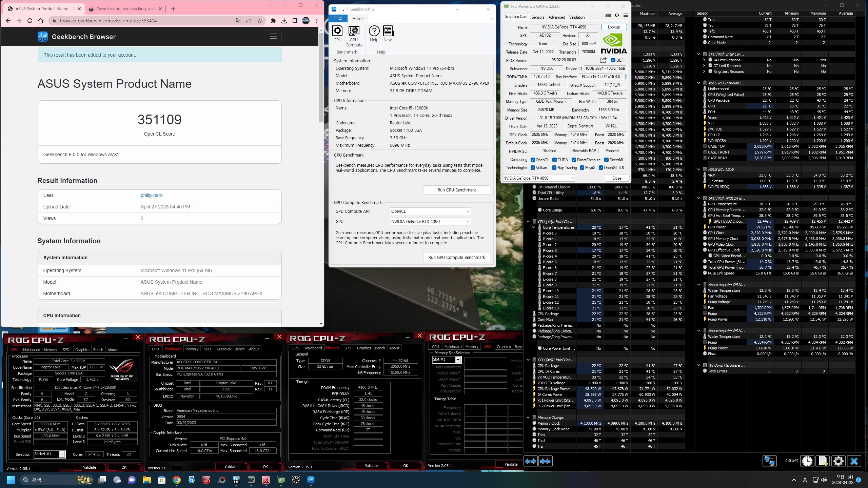
Task: Click the browser address bar URL
Action: 108,21
